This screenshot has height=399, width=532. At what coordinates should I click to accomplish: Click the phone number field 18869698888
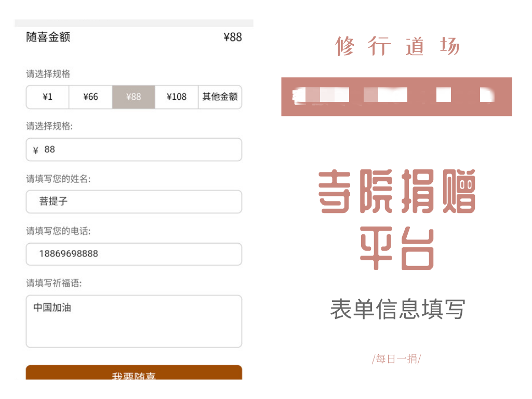pyautogui.click(x=134, y=254)
